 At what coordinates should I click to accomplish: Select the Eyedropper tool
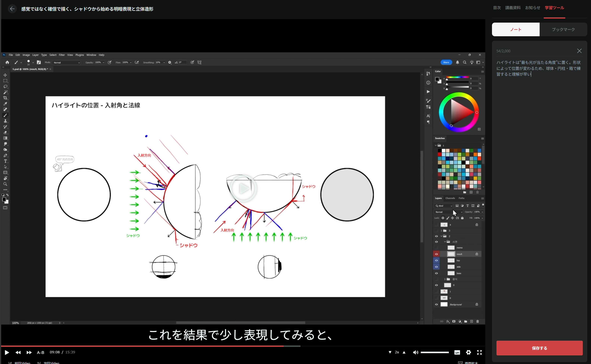click(5, 104)
